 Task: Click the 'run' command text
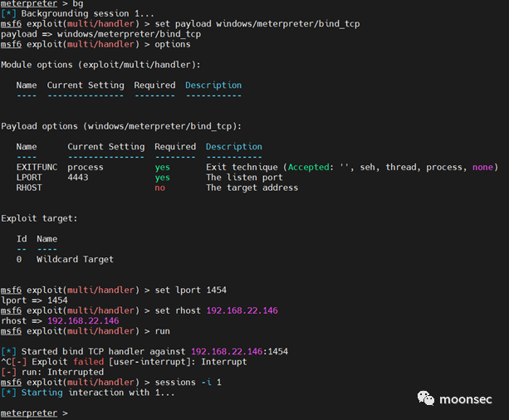point(162,331)
